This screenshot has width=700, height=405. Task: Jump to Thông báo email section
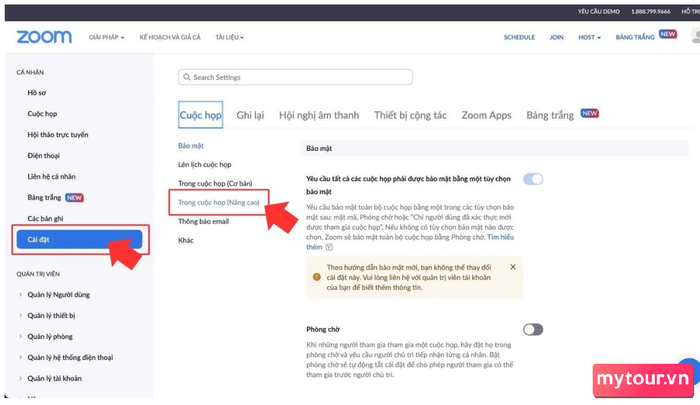(203, 221)
